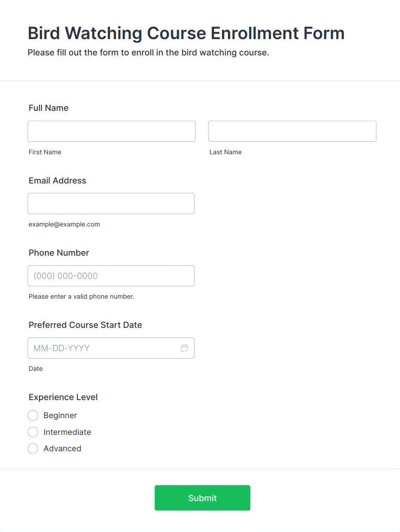Click the Email Address label
Image resolution: width=400 pixels, height=532 pixels.
(x=58, y=180)
